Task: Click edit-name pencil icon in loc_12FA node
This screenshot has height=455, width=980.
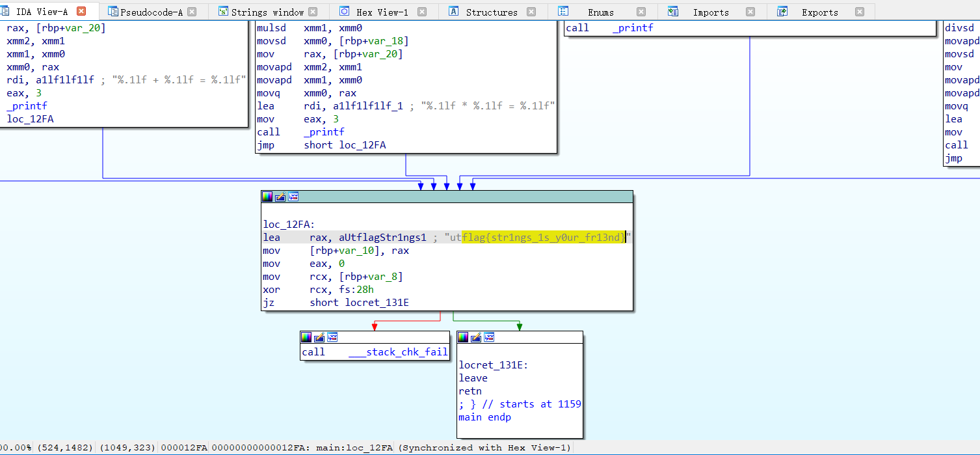Action: (280, 197)
